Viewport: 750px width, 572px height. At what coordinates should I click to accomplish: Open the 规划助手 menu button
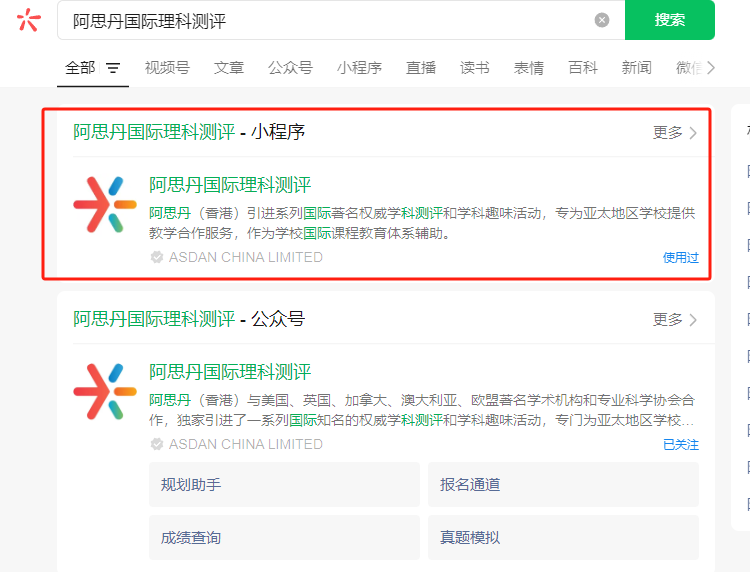tap(284, 484)
